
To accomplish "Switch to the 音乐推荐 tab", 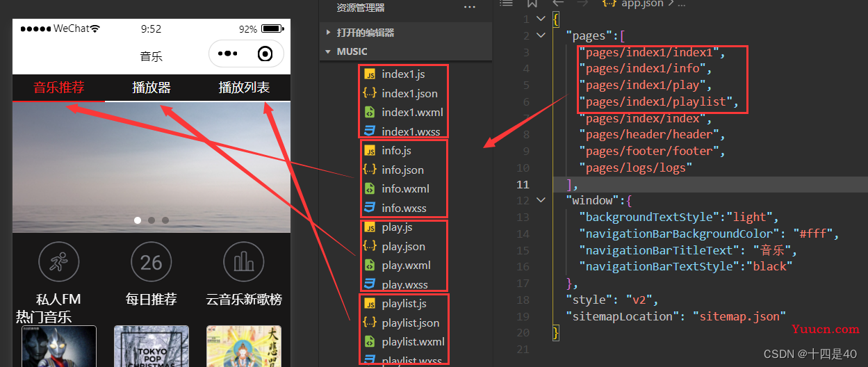I will [59, 88].
